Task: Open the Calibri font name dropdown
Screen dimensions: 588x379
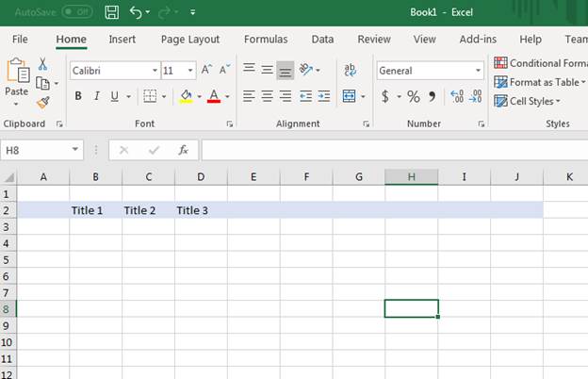Action: [x=155, y=71]
